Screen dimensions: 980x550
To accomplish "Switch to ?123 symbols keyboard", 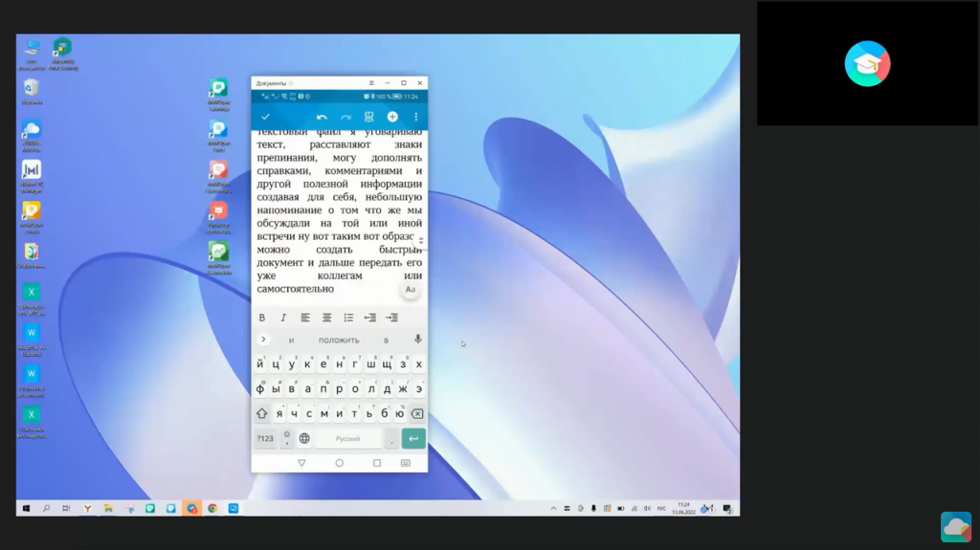I will click(265, 438).
